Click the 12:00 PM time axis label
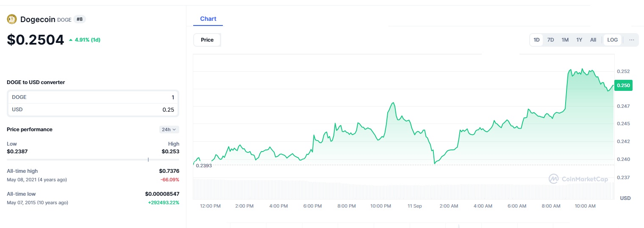 coord(210,206)
